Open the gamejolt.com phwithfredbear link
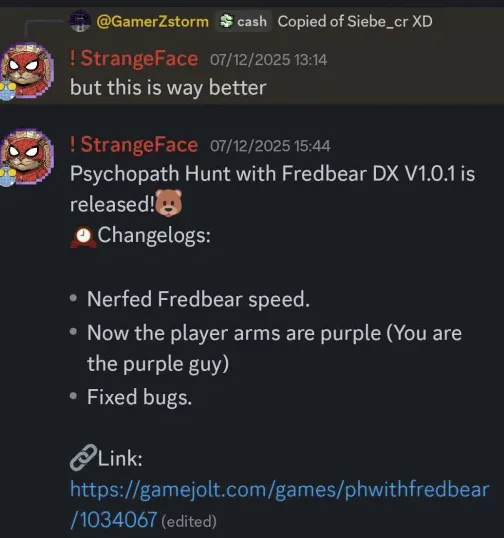The width and height of the screenshot is (504, 538). coord(280,504)
